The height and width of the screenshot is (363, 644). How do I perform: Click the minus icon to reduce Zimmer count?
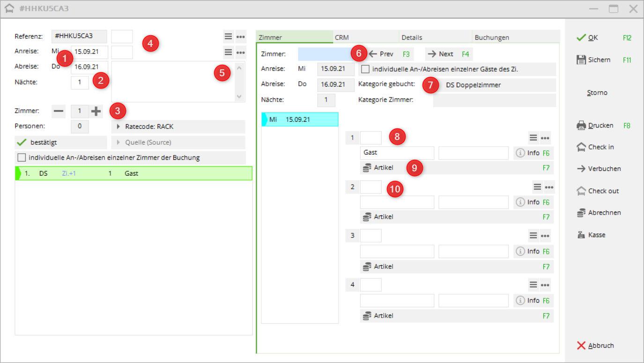click(59, 111)
